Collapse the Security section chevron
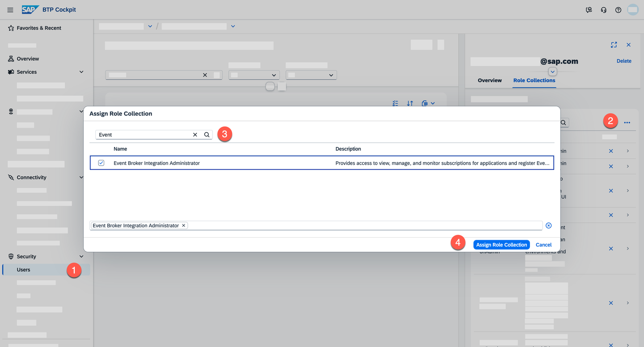 point(81,256)
